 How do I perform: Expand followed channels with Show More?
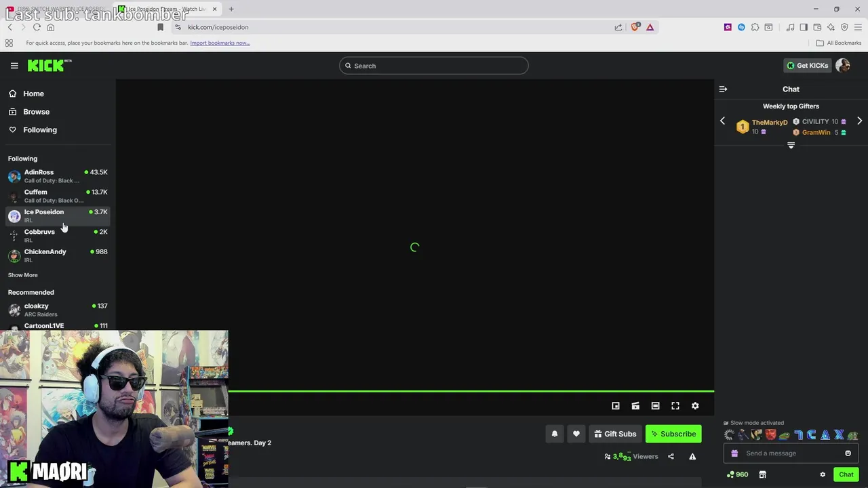22,275
